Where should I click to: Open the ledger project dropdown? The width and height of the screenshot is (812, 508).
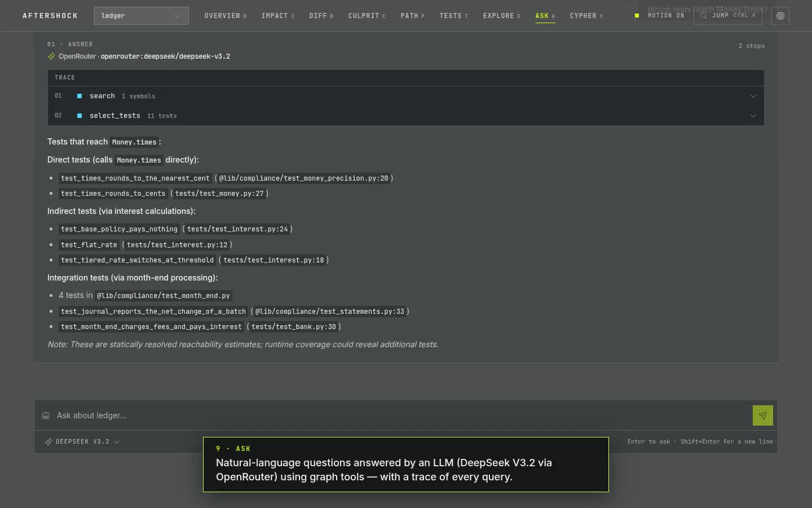click(142, 16)
